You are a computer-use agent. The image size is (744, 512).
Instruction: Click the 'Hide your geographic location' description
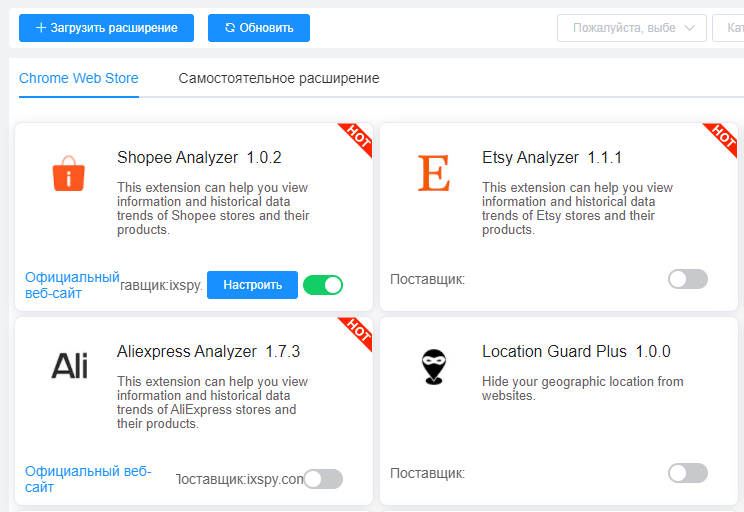click(x=583, y=389)
